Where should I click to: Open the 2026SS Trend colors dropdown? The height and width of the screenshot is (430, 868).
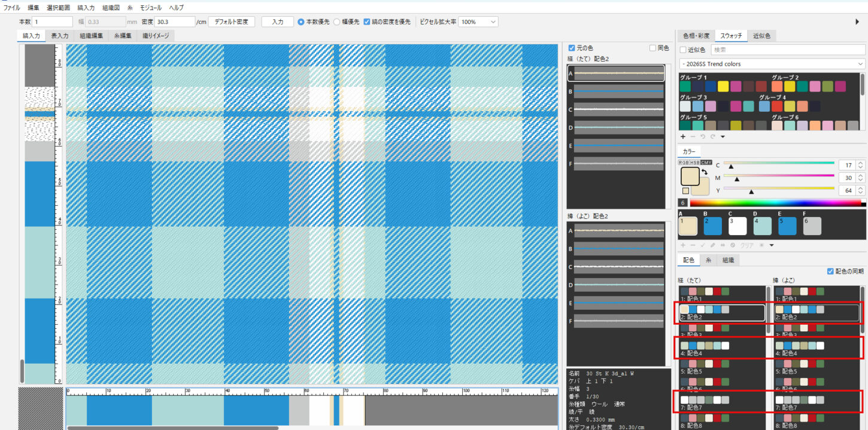coord(772,64)
